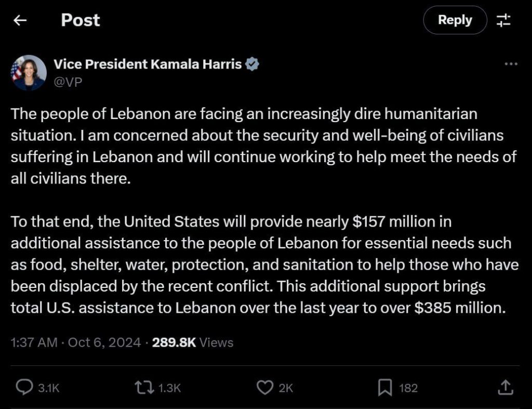Click the name Vice President Kamala Harris
532x409 pixels.
point(148,64)
